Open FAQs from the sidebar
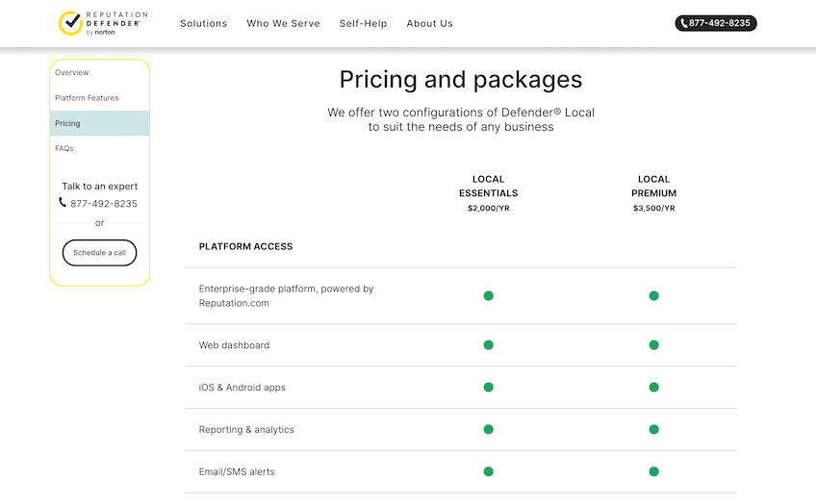Screen dimensions: 816x504 tap(64, 148)
